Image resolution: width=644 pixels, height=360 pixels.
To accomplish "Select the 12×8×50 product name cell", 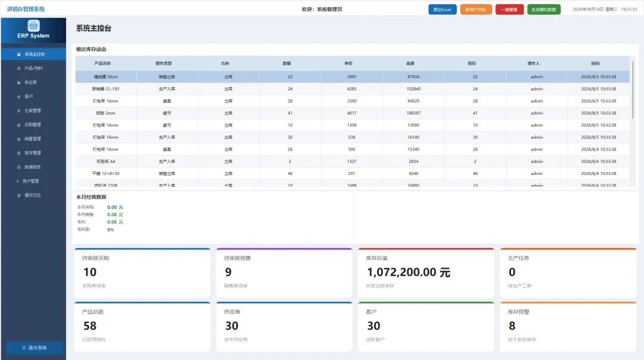I will point(106,174).
